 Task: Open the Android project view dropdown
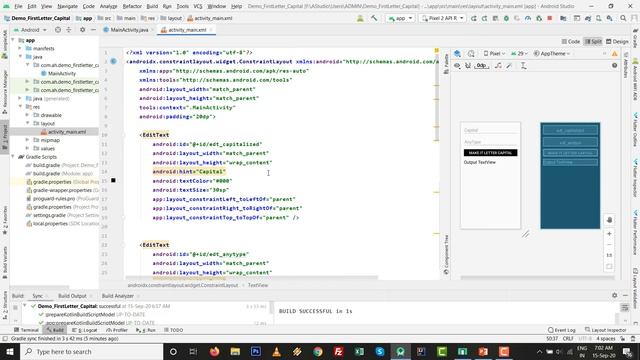(x=30, y=30)
